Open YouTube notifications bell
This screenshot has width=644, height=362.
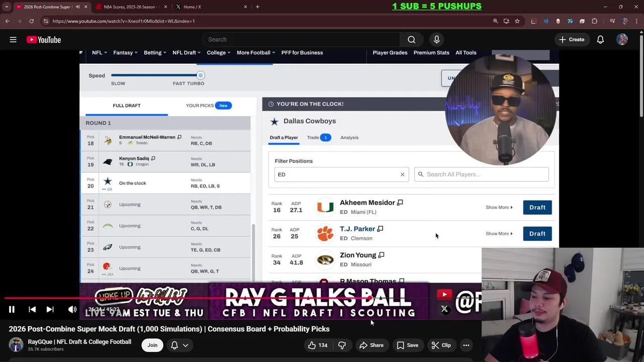point(600,40)
